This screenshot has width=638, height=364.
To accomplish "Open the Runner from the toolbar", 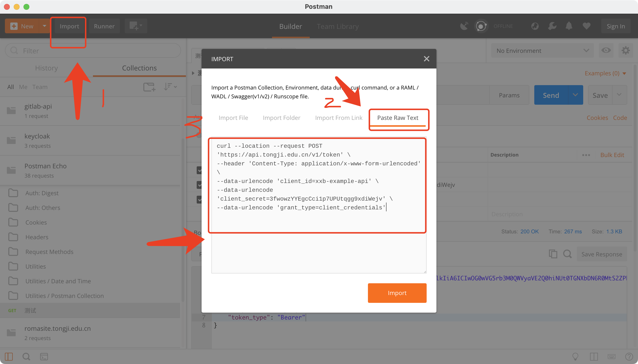I will 104,26.
